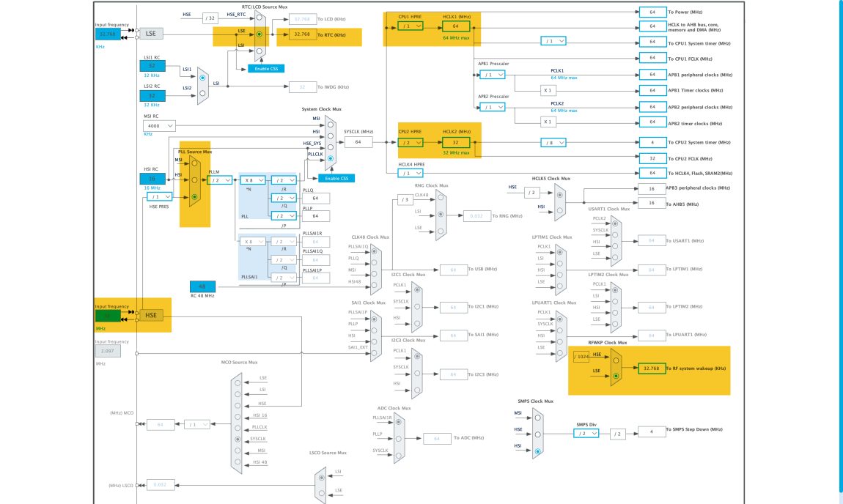Open the SMPS Div divider dropdown
This screenshot has width=843, height=504.
click(x=586, y=434)
